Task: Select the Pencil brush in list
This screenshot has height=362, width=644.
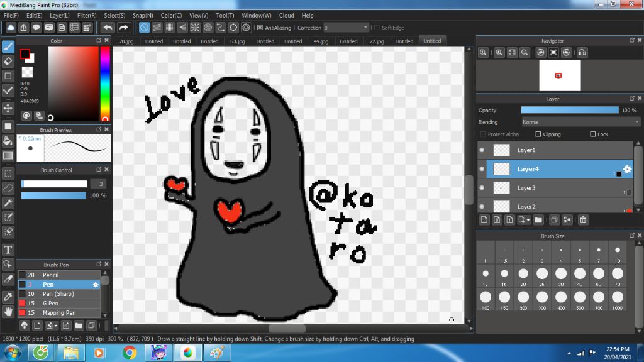Action: point(59,275)
